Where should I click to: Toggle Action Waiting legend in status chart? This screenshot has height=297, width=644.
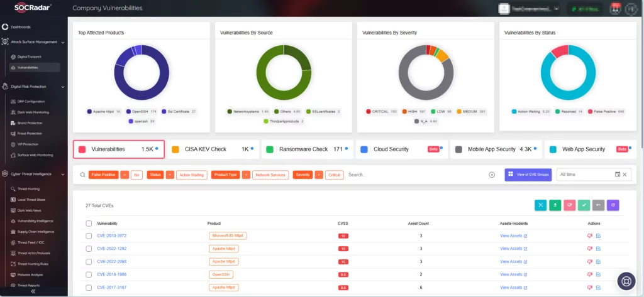[x=530, y=112]
